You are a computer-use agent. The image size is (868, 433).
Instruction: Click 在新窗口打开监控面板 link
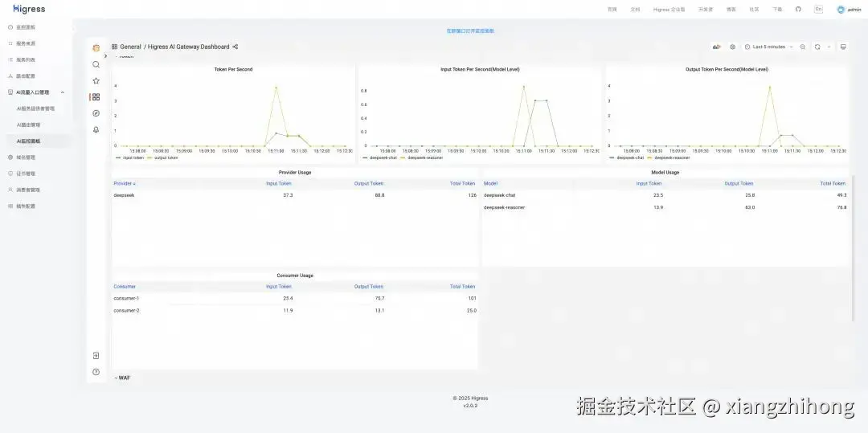[470, 31]
